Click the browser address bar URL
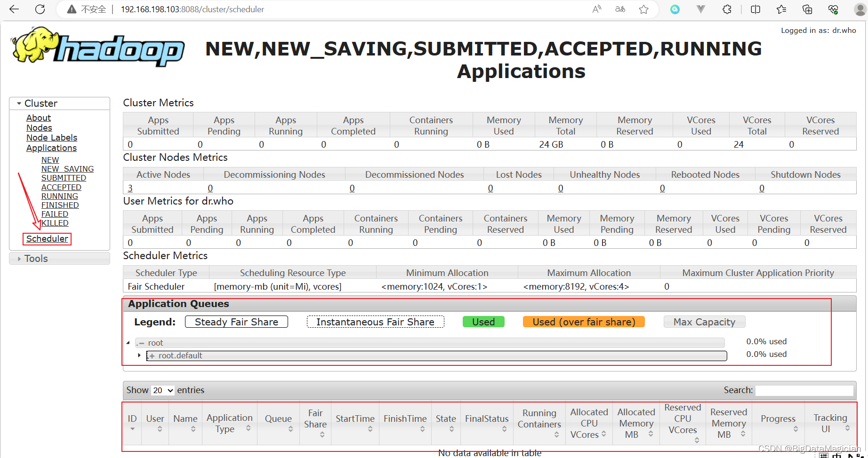The image size is (868, 458). 192,9
